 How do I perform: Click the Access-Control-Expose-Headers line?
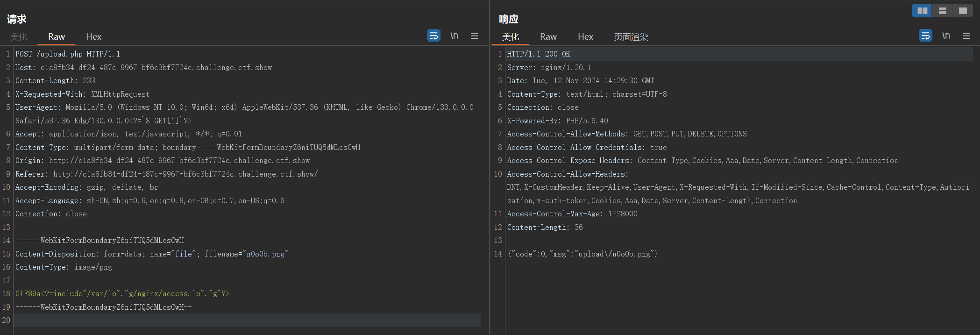(x=703, y=160)
